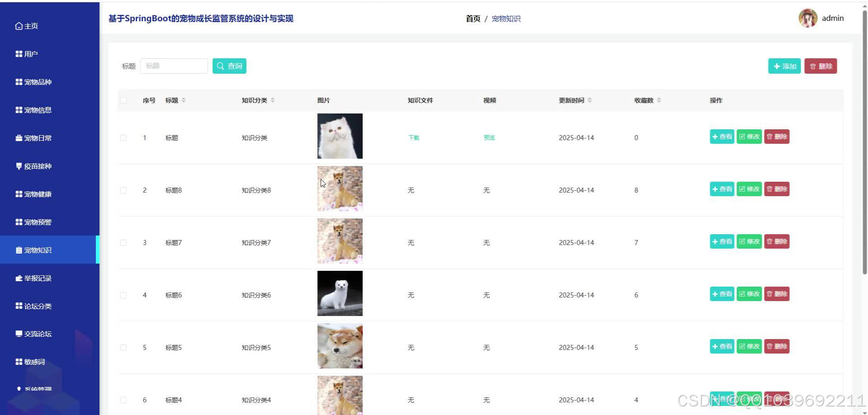Open the 宠物品种 sidebar icon
The height and width of the screenshot is (415, 868).
click(18, 82)
